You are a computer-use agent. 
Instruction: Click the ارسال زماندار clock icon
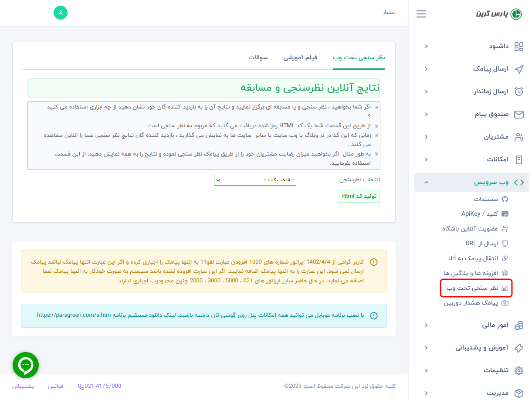(x=518, y=92)
